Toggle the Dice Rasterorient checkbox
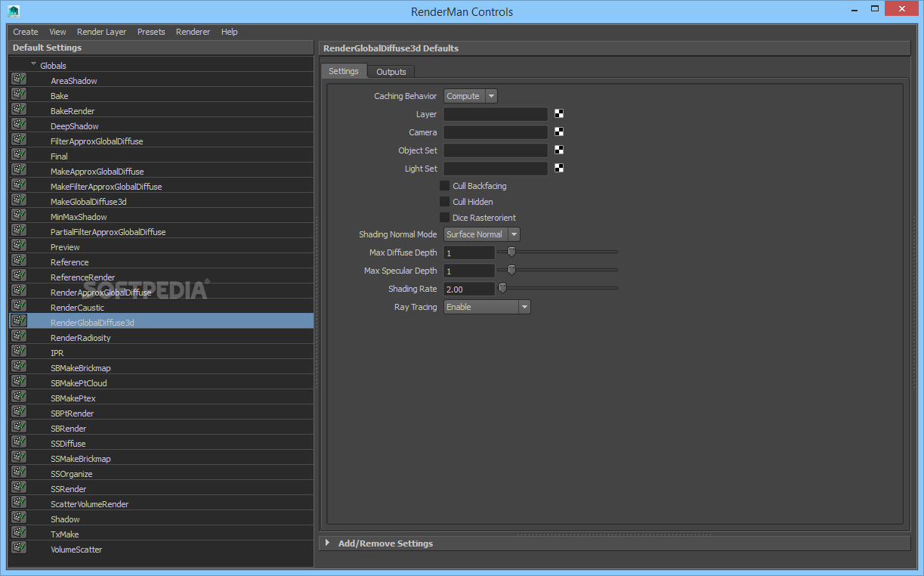 (445, 218)
